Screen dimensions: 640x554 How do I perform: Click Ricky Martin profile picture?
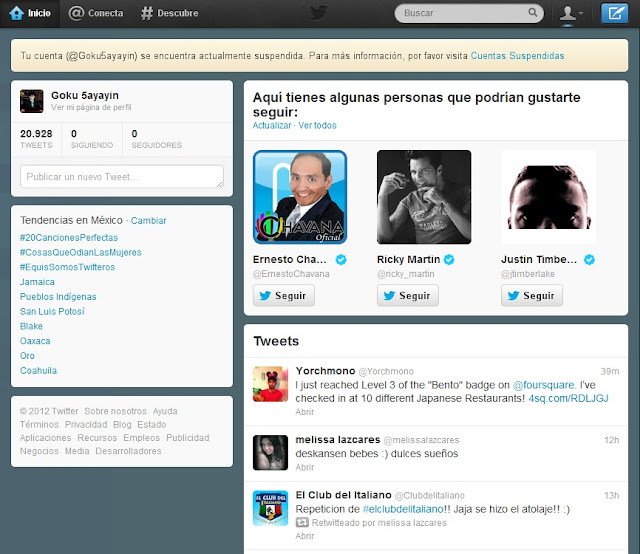424,197
